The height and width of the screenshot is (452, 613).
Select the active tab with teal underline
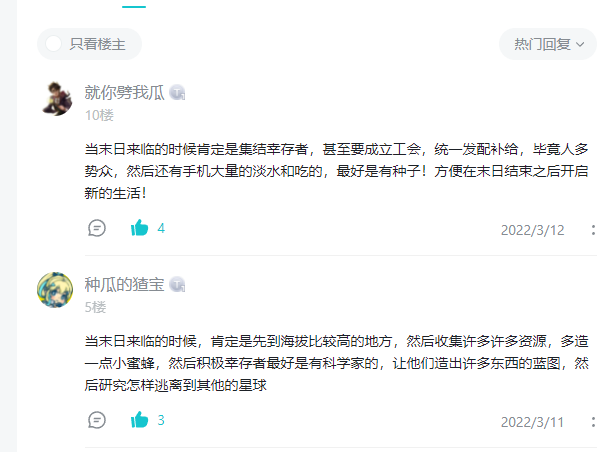(x=134, y=6)
